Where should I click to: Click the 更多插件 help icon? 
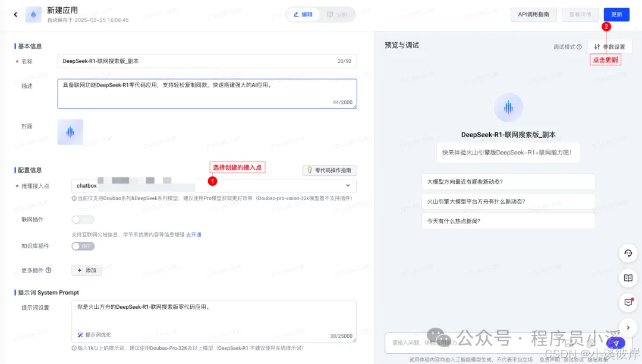tap(48, 270)
